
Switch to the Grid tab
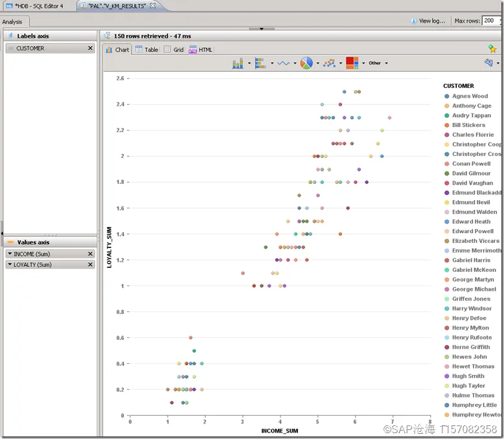pyautogui.click(x=174, y=49)
